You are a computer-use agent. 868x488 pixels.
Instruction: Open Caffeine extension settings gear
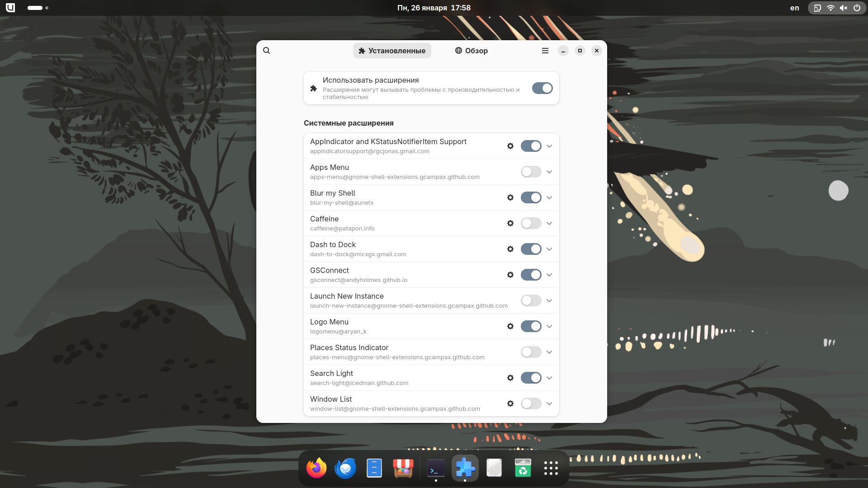click(510, 223)
